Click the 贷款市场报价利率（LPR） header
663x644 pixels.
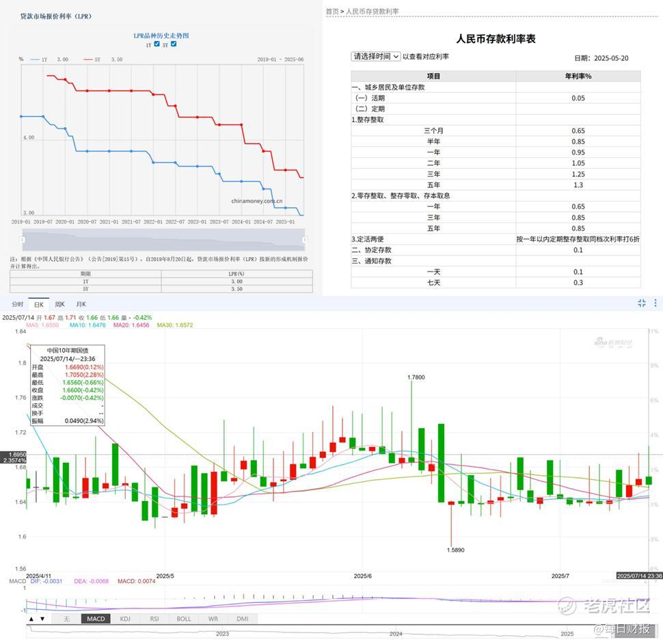tap(56, 16)
